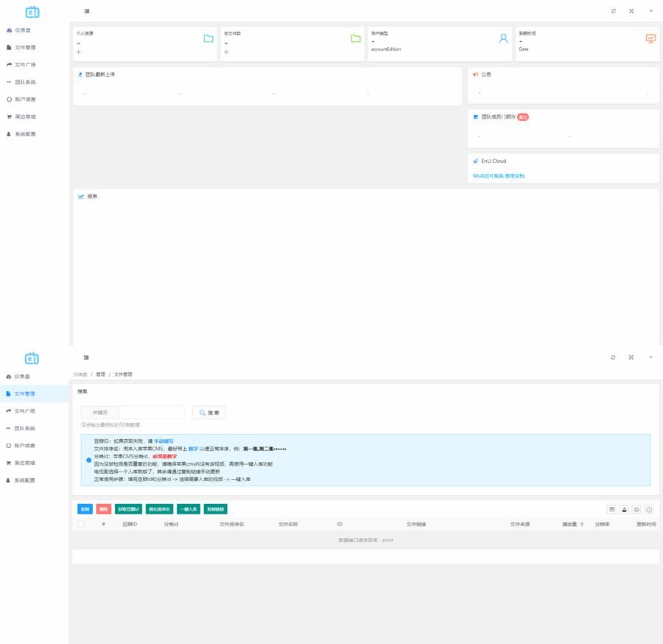Select the 周边商城 shopping cart icon in sidebar

[10, 116]
